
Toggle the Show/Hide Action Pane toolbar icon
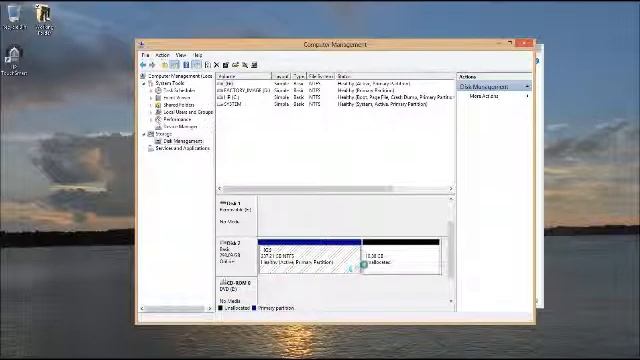pos(196,65)
